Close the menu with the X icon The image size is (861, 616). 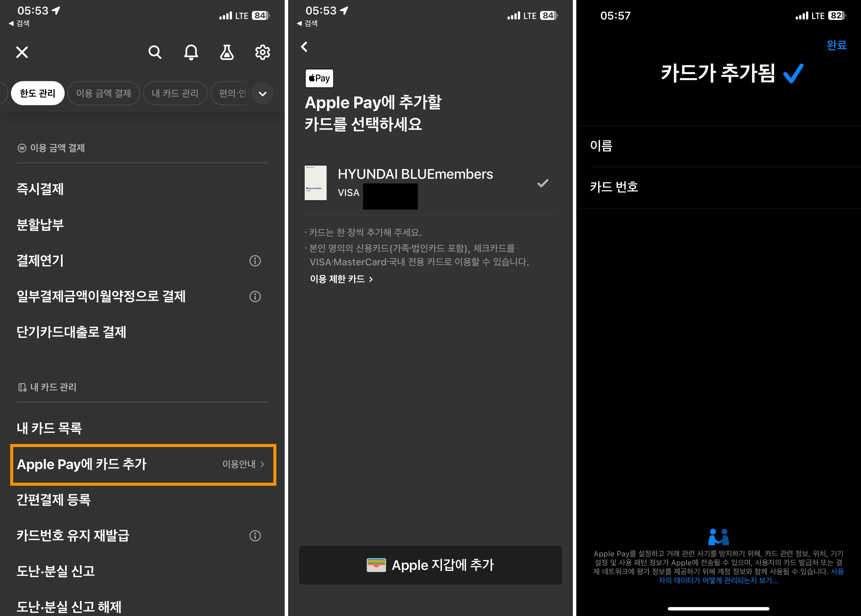(x=22, y=52)
